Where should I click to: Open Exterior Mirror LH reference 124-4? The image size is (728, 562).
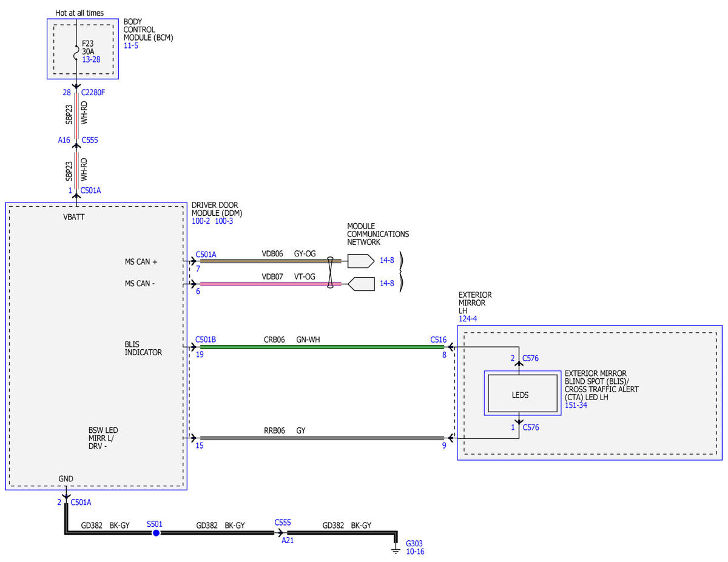tap(468, 318)
